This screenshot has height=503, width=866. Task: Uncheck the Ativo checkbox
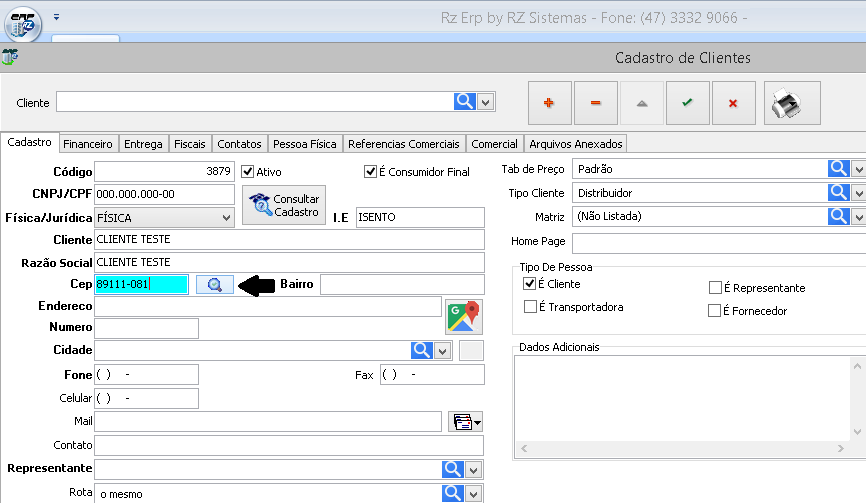tap(248, 171)
